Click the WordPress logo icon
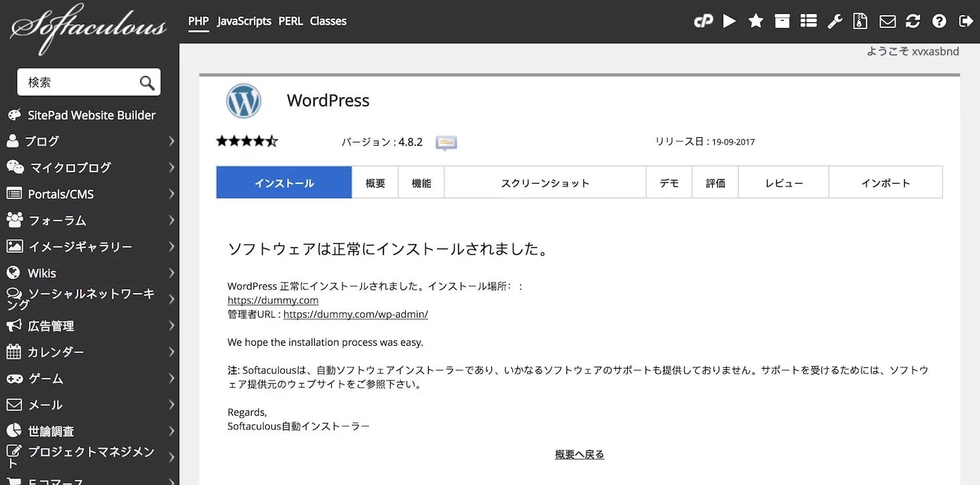 pos(244,101)
